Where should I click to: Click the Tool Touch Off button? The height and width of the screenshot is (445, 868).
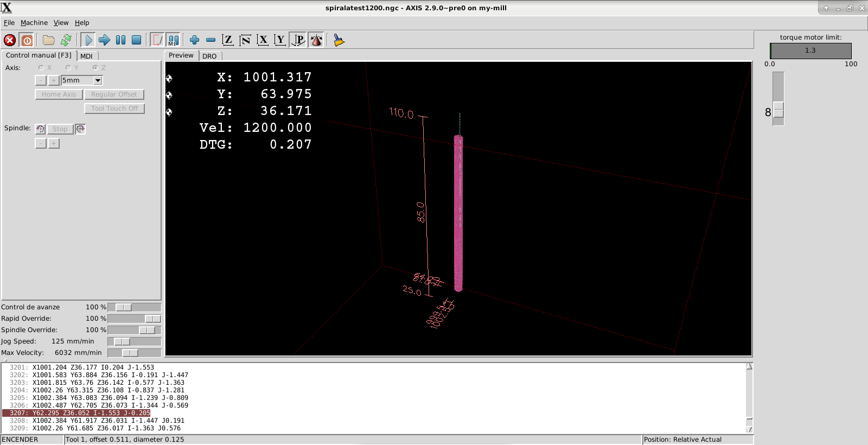(x=114, y=109)
